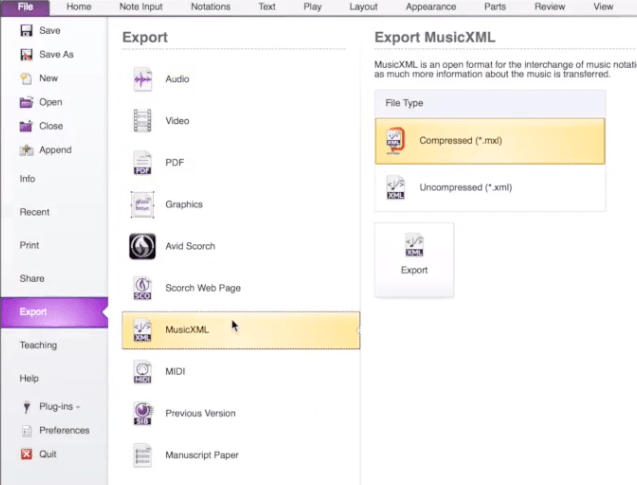637x485 pixels.
Task: Click the Save label
Action: (x=50, y=30)
